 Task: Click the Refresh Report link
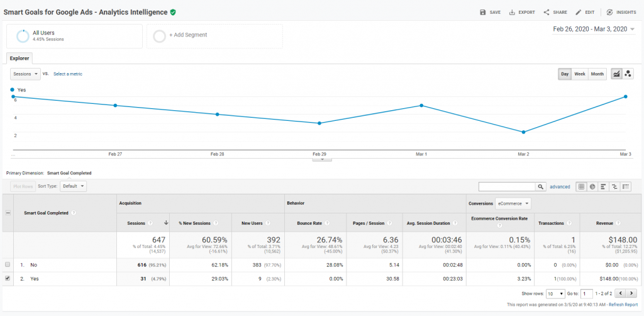click(623, 305)
